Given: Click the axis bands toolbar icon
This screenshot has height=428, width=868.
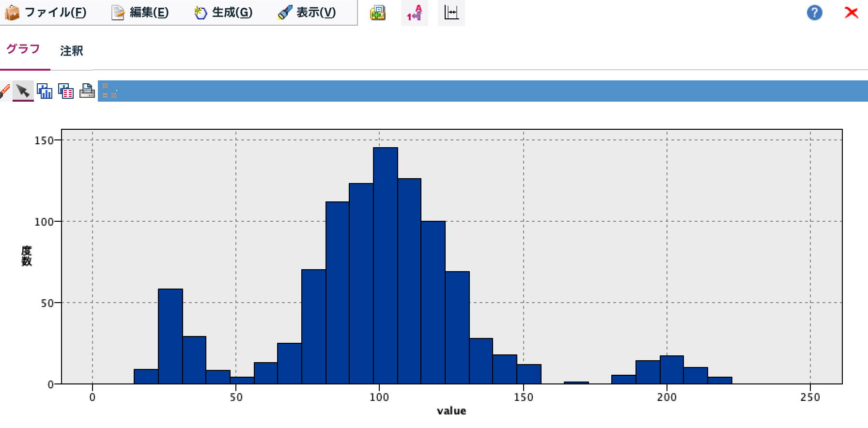Looking at the screenshot, I should [x=451, y=13].
